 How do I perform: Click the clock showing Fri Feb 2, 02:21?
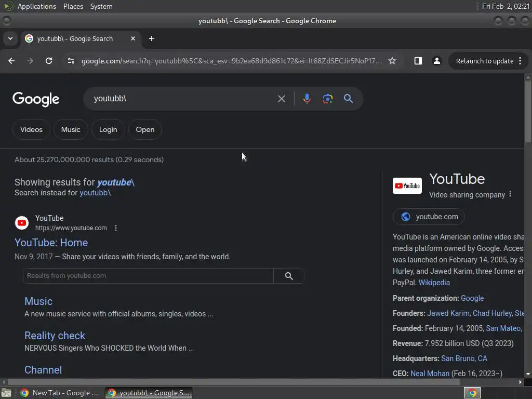pos(506,6)
